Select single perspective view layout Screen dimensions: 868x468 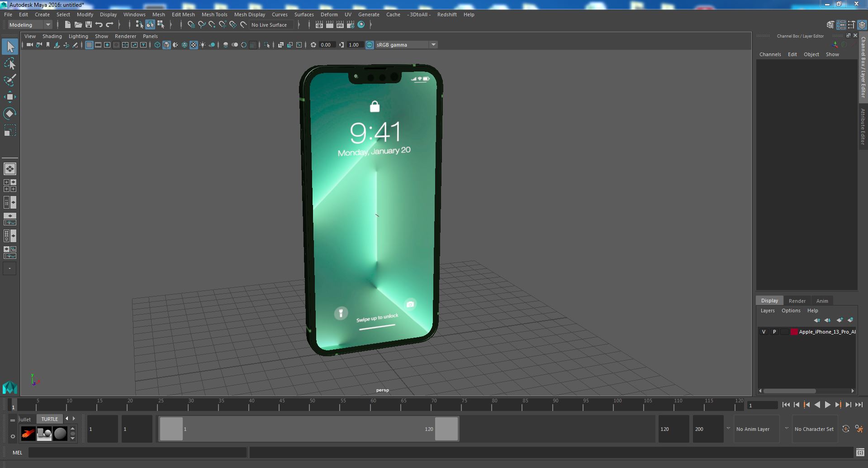pos(10,169)
